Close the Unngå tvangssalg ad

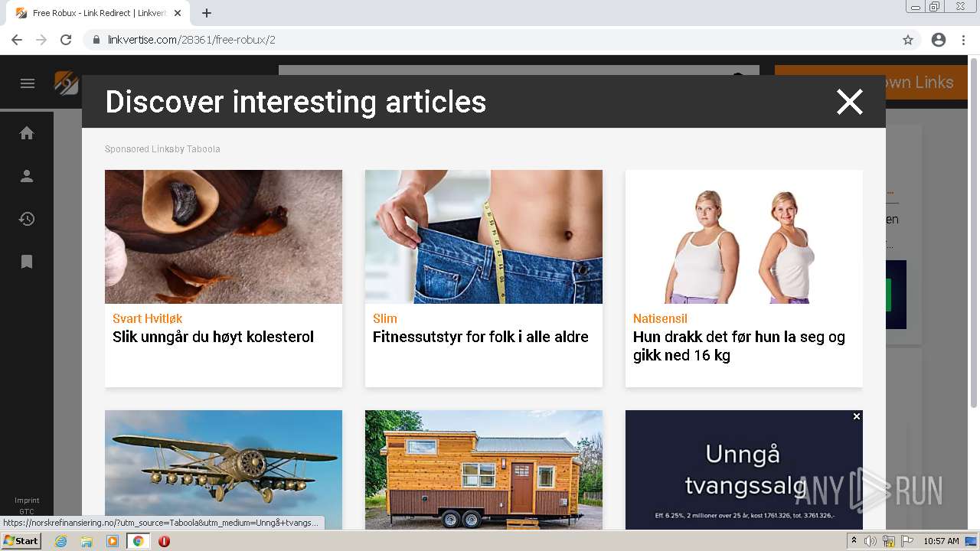[857, 416]
